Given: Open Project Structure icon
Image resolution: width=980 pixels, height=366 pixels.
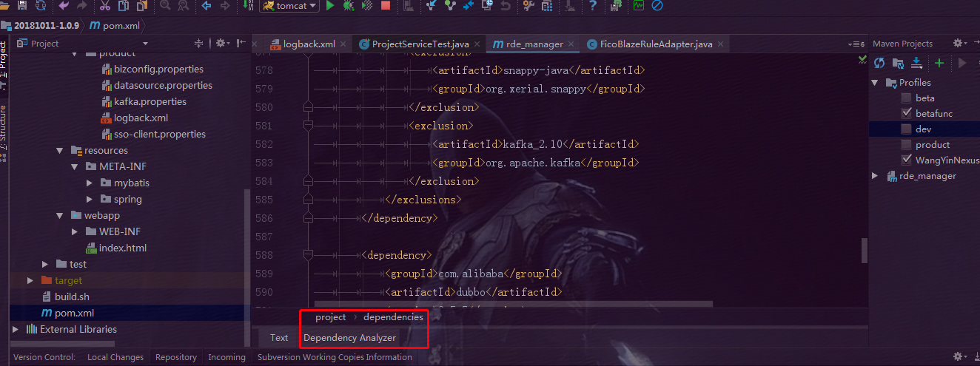Looking at the screenshot, I should tap(547, 6).
